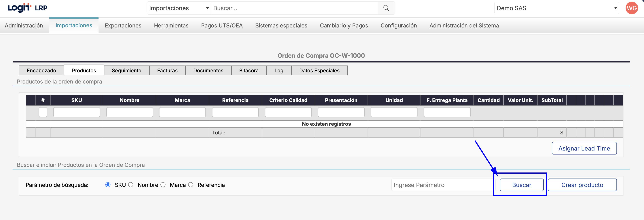
Task: Select the Marca radio button
Action: point(163,185)
